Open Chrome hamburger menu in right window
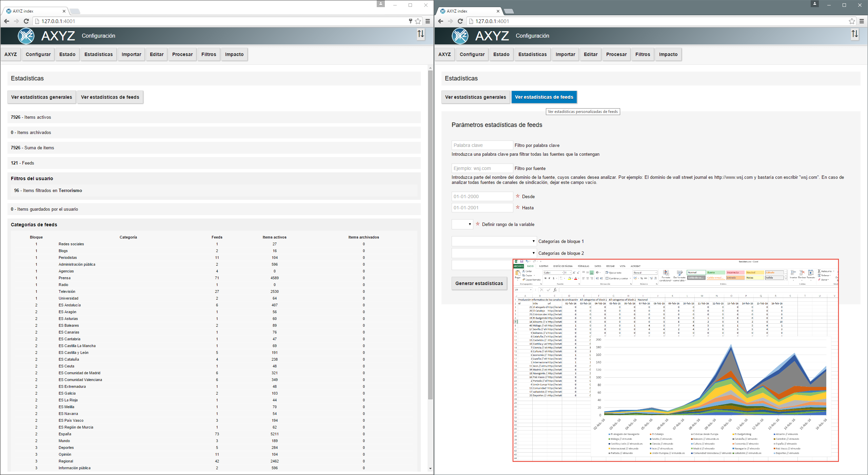The image size is (868, 475). tap(862, 21)
